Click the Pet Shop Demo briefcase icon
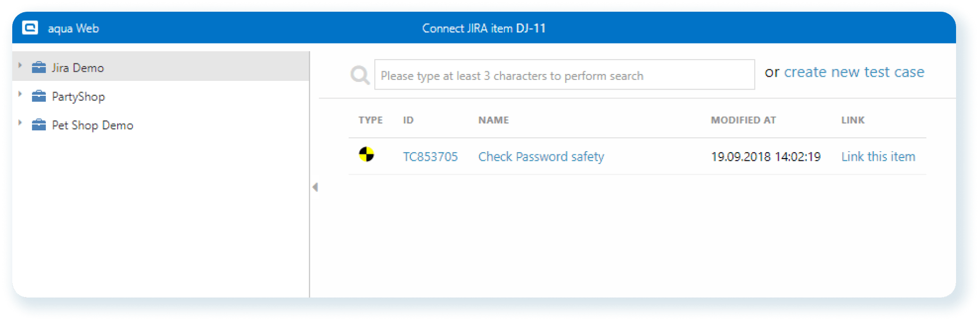 click(x=38, y=125)
